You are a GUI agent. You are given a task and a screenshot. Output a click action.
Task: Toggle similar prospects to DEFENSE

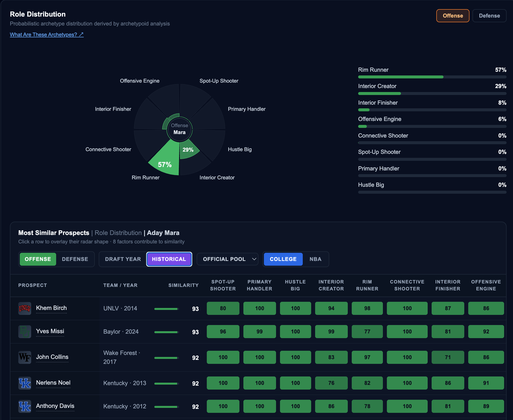[x=75, y=259]
